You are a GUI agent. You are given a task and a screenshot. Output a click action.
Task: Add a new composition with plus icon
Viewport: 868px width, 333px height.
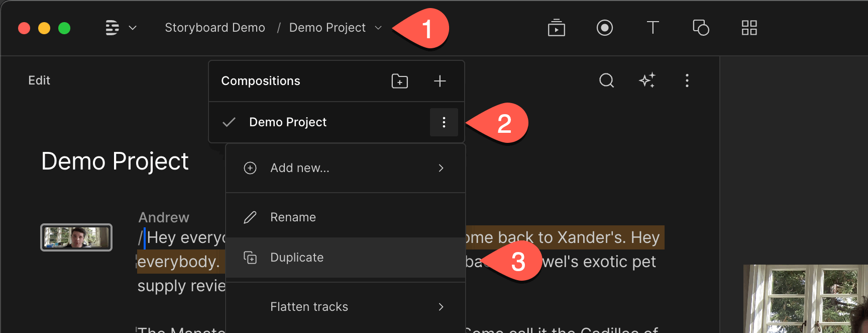coord(440,81)
